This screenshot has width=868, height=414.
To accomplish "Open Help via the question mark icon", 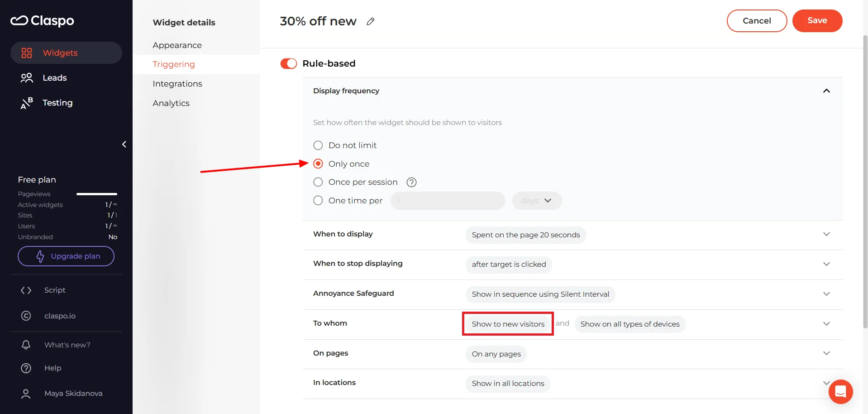I will (26, 368).
